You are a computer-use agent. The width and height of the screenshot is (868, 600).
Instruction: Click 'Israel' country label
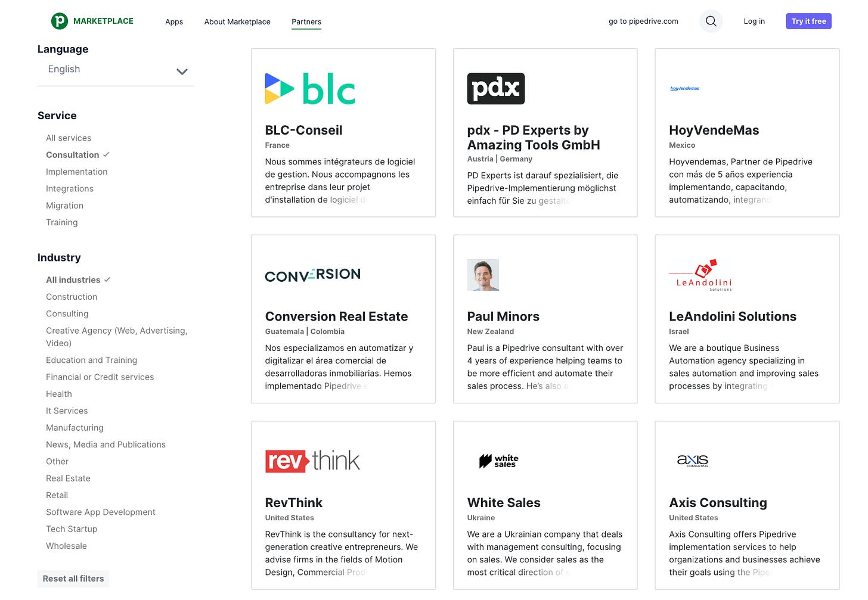pyautogui.click(x=679, y=331)
